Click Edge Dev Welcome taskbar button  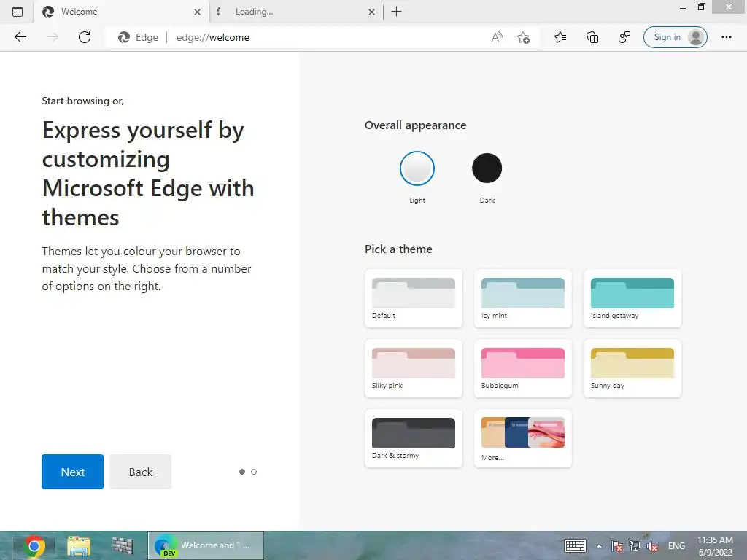205,545
